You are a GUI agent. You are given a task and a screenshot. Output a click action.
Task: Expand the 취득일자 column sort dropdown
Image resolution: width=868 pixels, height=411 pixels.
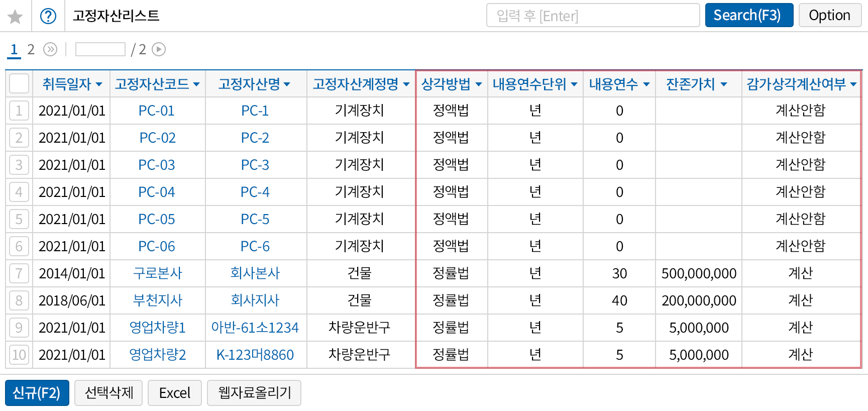pos(99,84)
